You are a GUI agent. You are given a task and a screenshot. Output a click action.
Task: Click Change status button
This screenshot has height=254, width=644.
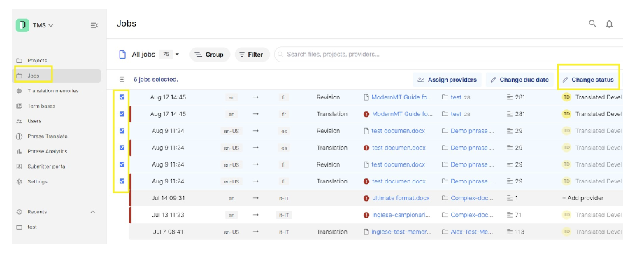[x=588, y=80]
